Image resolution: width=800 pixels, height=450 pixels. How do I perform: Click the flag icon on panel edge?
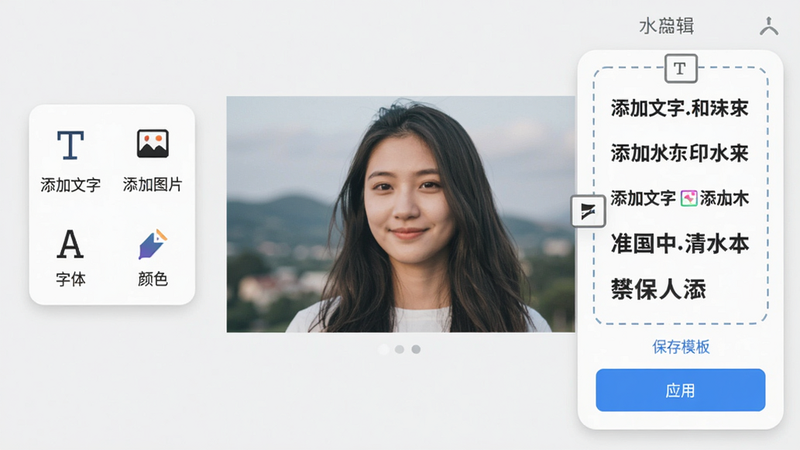588,211
